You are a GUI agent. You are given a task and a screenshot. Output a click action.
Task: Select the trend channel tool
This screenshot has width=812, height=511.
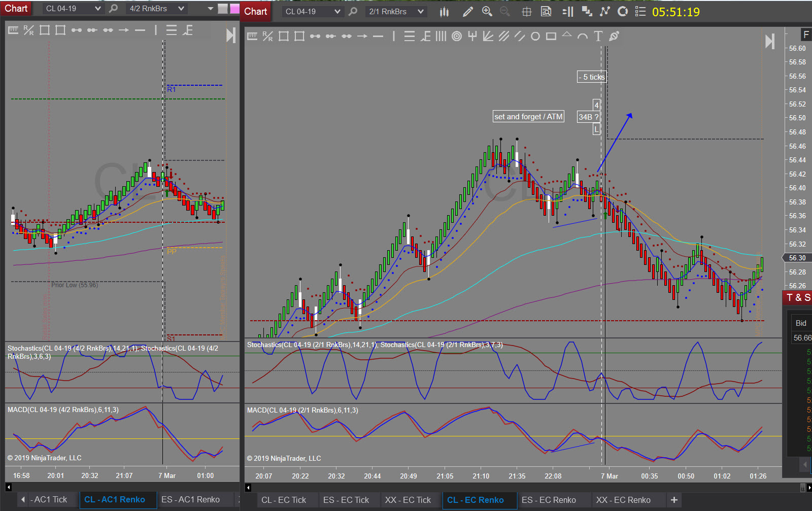click(520, 36)
